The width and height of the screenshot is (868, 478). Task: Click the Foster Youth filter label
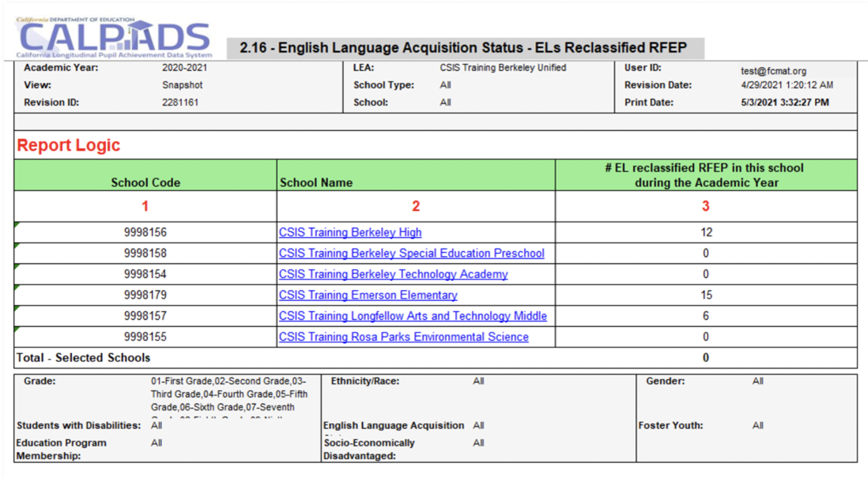670,425
